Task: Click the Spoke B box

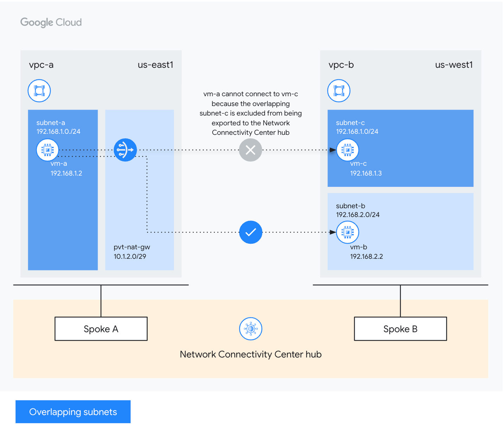Action: coord(400,329)
